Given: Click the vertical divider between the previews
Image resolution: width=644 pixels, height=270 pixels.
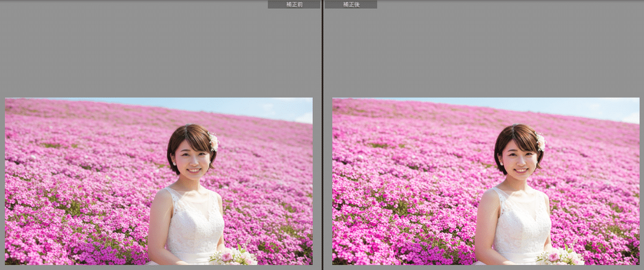Looking at the screenshot, I should 322,134.
